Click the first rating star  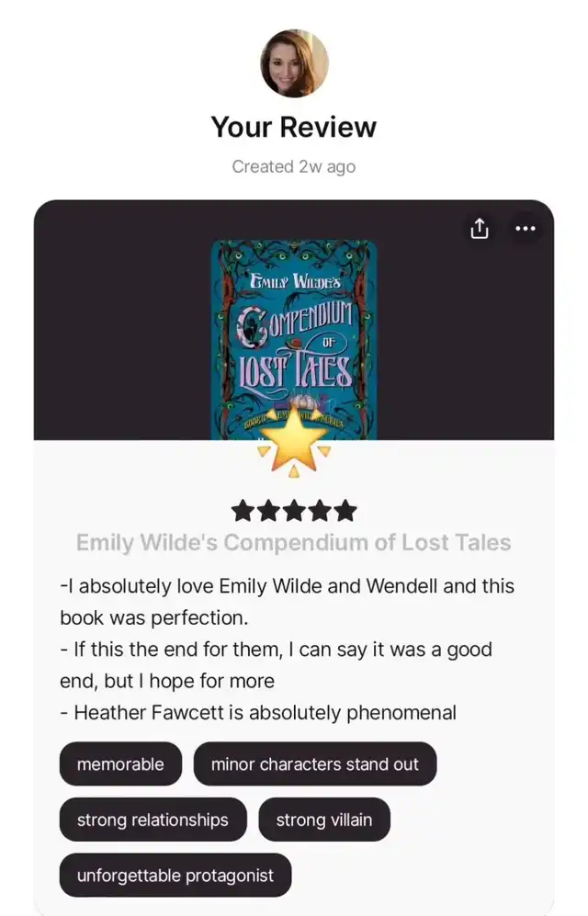pyautogui.click(x=243, y=511)
